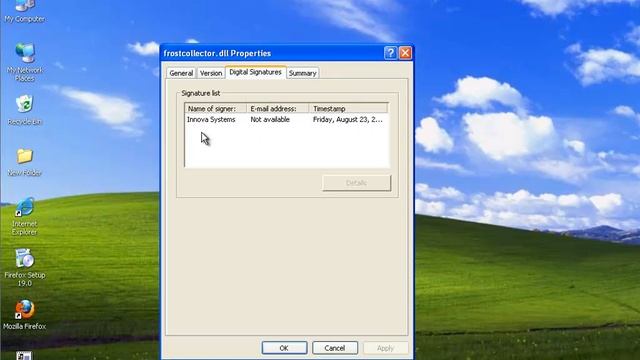
Task: Open the Summary tab
Action: point(302,73)
